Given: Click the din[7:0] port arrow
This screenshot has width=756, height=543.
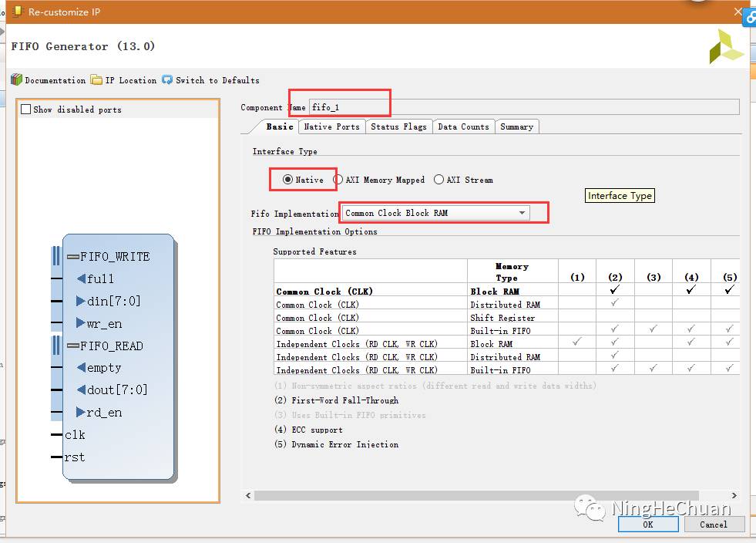Looking at the screenshot, I should click(x=80, y=302).
